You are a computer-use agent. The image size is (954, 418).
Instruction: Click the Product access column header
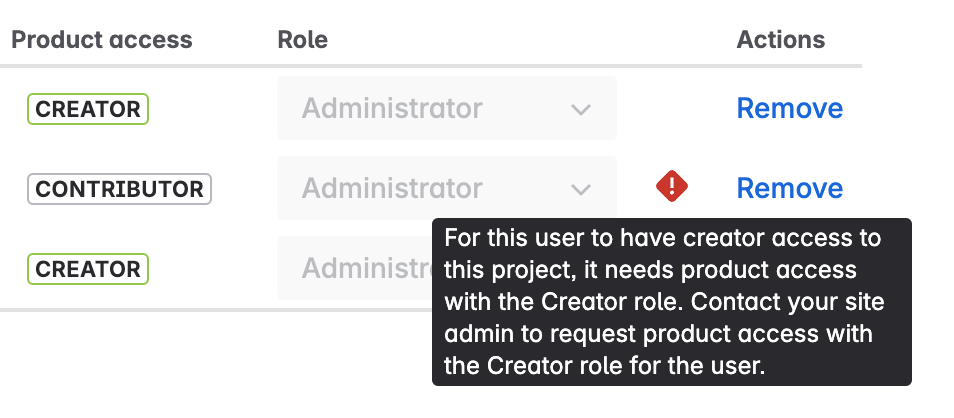coord(102,40)
